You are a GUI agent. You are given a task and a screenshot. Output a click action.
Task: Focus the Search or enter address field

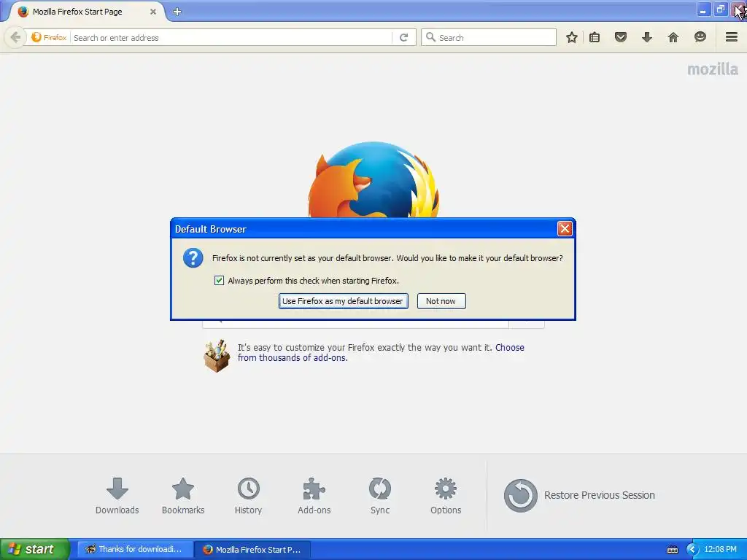coord(231,38)
